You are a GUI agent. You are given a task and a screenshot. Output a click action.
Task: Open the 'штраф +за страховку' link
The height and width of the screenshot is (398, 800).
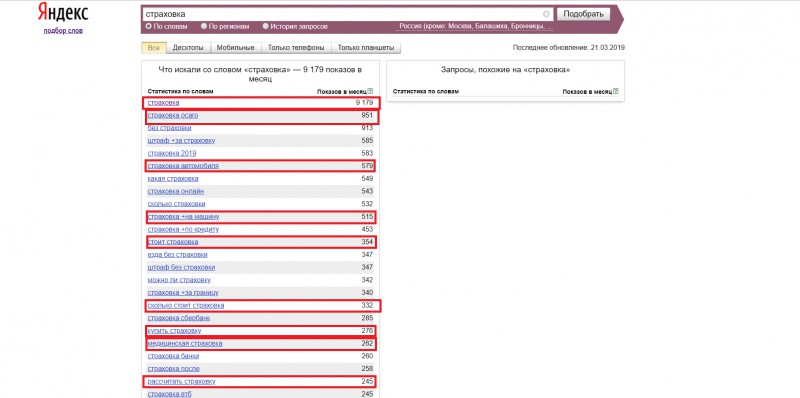click(181, 141)
